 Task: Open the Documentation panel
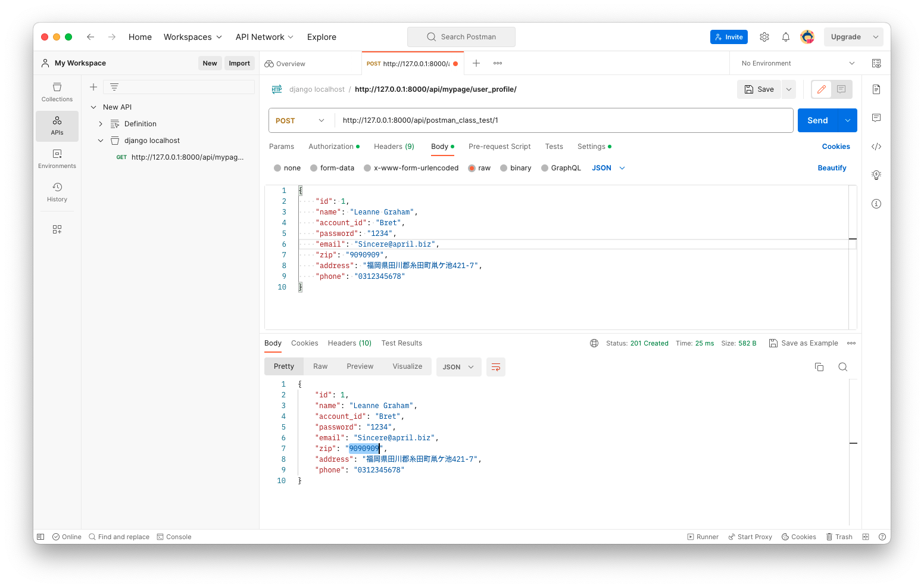(x=876, y=89)
